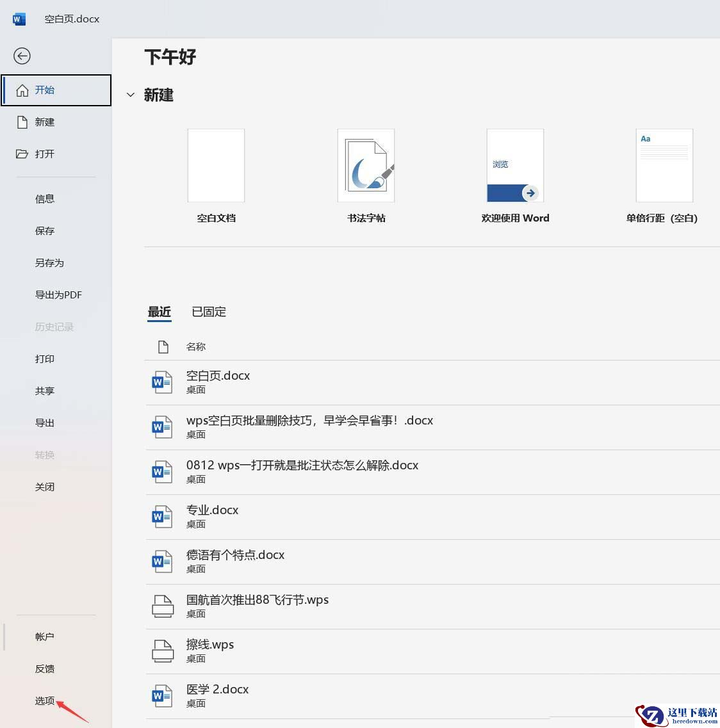Open the 欢迎使用 Word template
Viewport: 720px width, 728px height.
515,165
